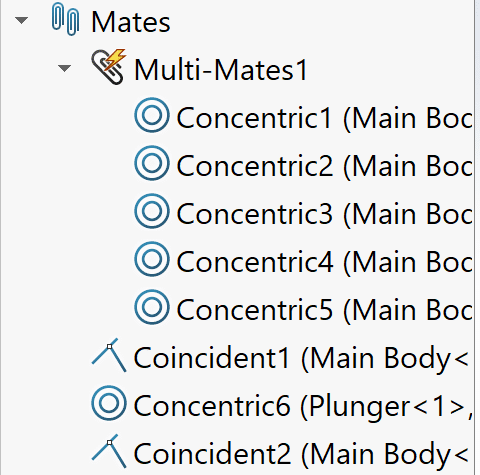Select the Multi-Mates1 tree item
The width and height of the screenshot is (480, 475).
[x=220, y=70]
